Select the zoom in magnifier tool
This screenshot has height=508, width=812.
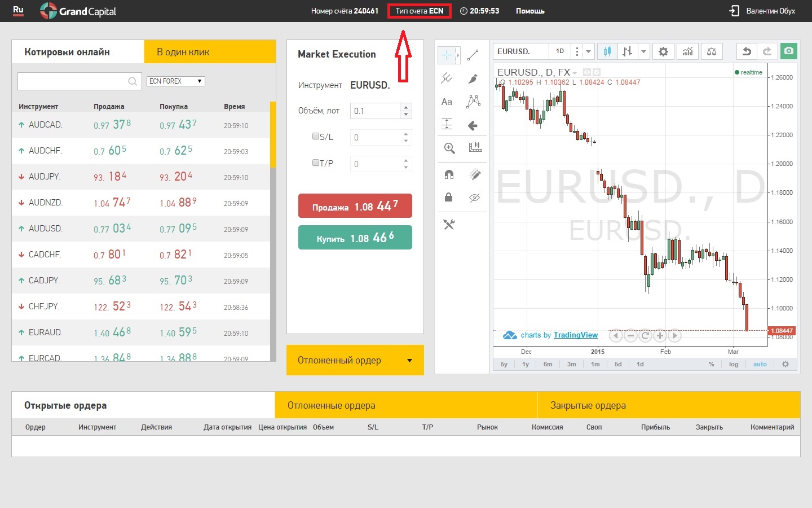(x=449, y=148)
